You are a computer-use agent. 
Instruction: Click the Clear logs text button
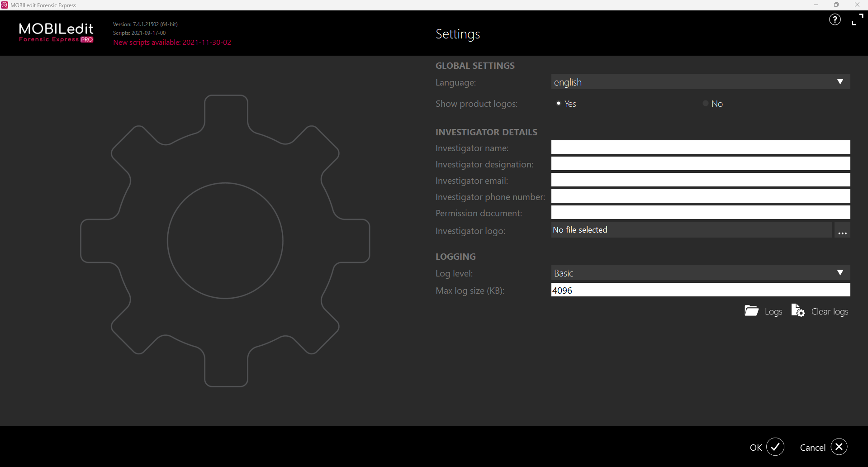830,311
